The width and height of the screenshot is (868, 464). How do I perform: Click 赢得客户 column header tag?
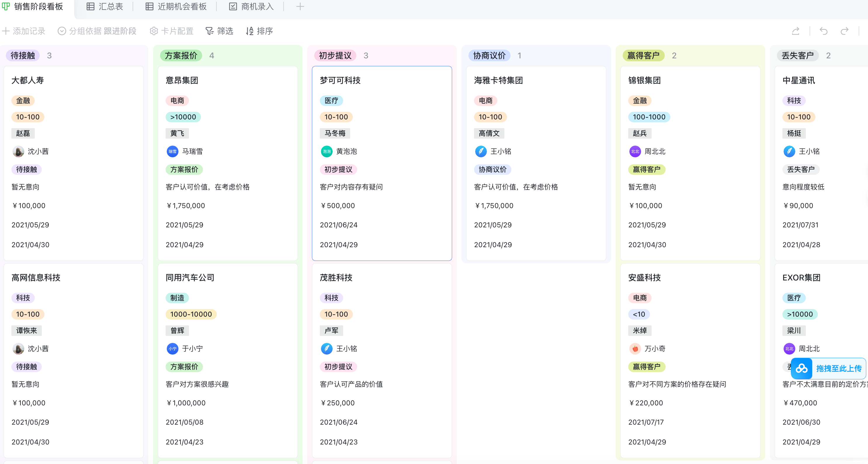643,55
